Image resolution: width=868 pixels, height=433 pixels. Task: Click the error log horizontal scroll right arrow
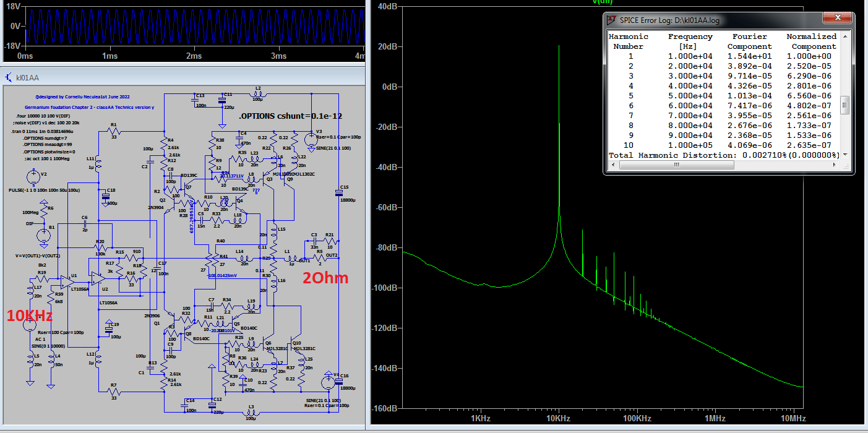pyautogui.click(x=835, y=165)
